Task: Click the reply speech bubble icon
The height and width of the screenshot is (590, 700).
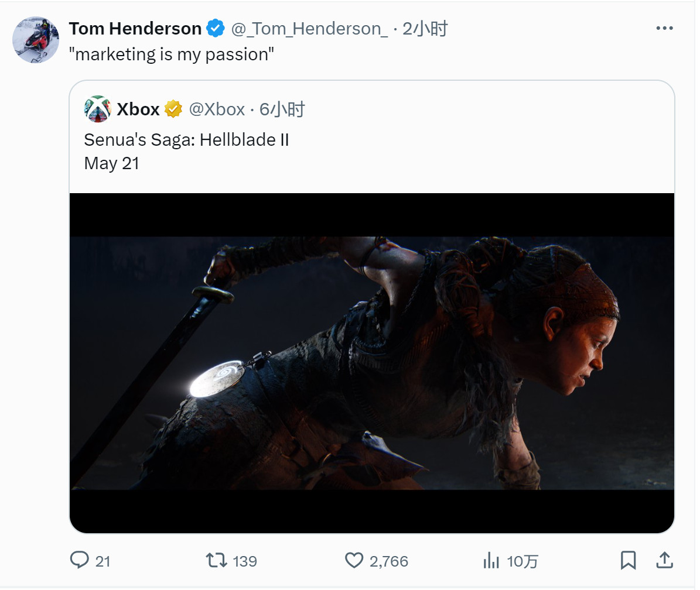Action: (80, 560)
